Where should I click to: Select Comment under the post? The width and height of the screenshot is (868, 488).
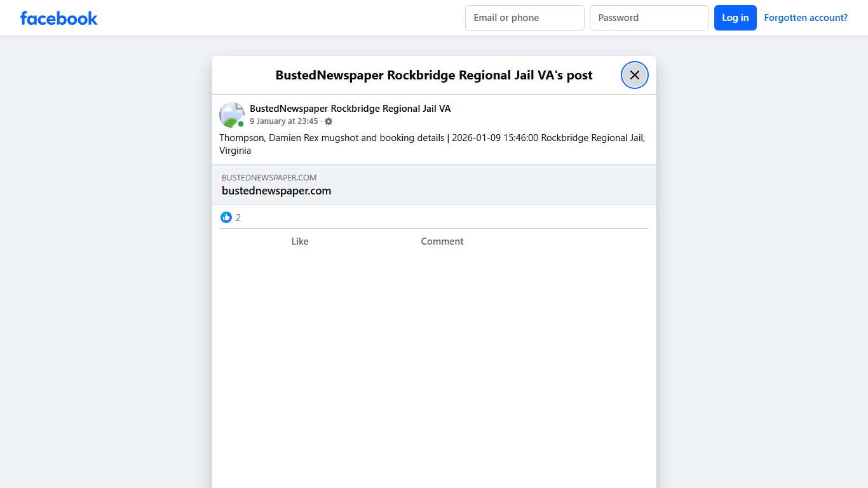[x=442, y=241]
